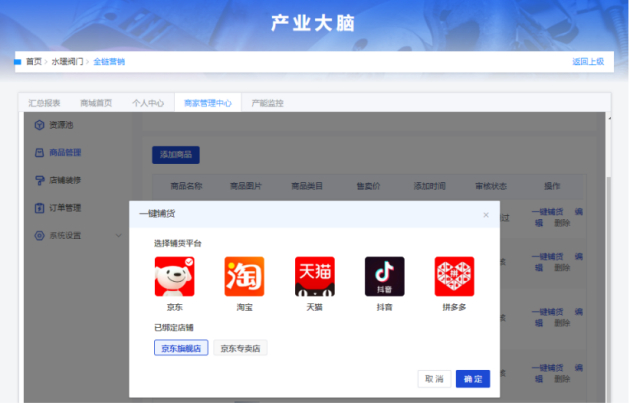Click 一键铺货 in the fourth table row
The image size is (630, 409).
pos(548,368)
